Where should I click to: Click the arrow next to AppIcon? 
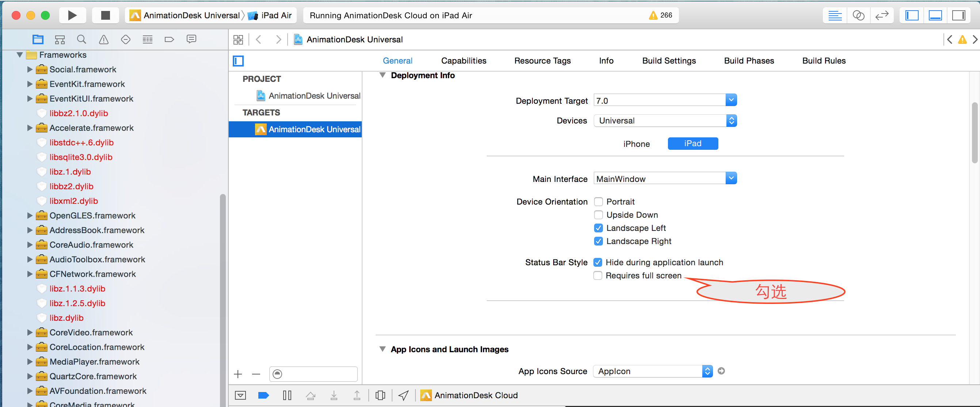(721, 371)
